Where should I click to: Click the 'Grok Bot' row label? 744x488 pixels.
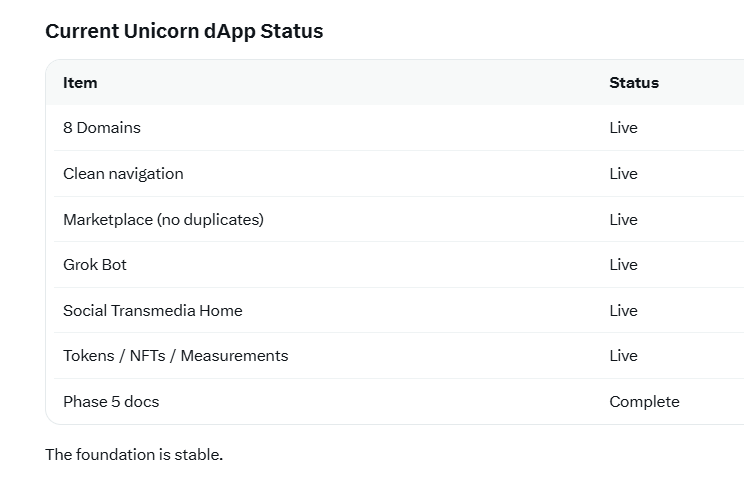point(95,265)
